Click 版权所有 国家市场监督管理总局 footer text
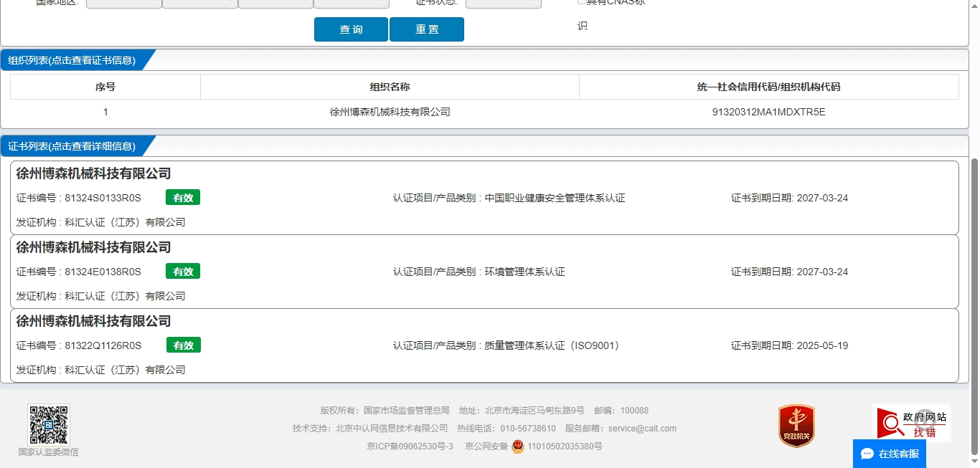Image resolution: width=980 pixels, height=468 pixels. (x=385, y=411)
